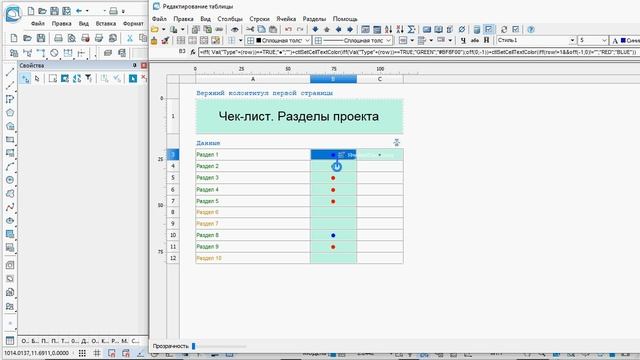Click the format paintbrush icon

click(x=165, y=40)
